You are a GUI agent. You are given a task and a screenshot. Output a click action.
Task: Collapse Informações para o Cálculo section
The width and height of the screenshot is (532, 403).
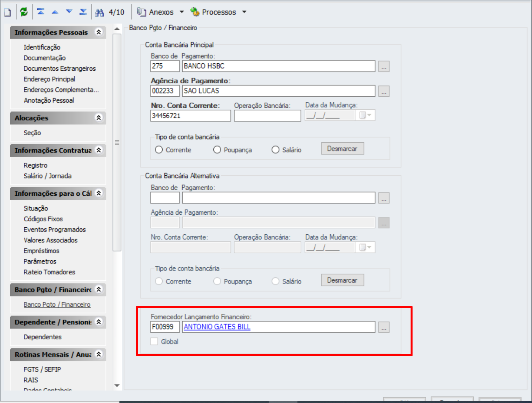point(99,193)
